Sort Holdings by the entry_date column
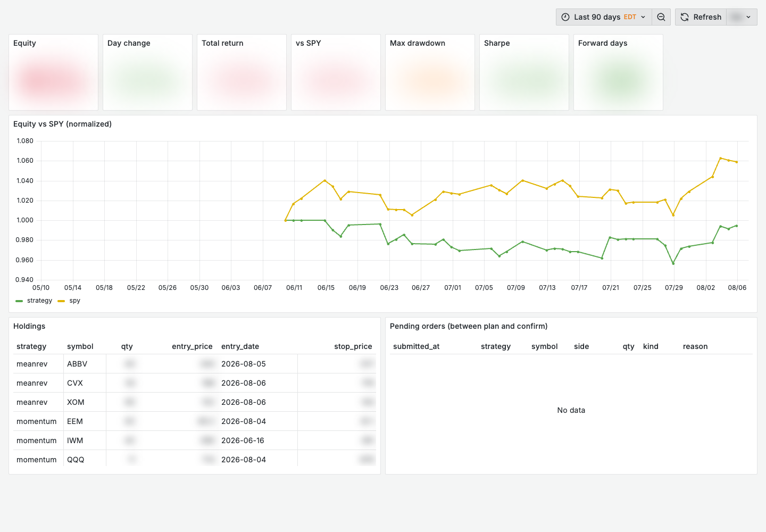Viewport: 766px width, 532px height. tap(240, 346)
